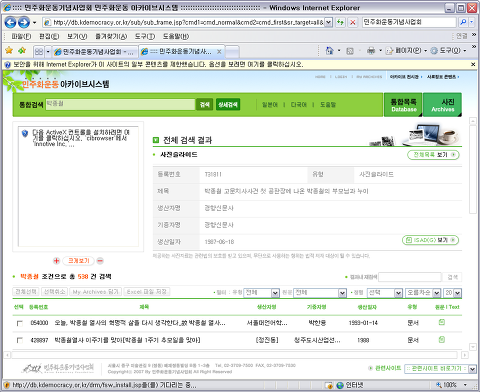Viewport: 480px width, 392px height.
Task: Open the Quick Tabs grid icon
Action: click(39, 52)
